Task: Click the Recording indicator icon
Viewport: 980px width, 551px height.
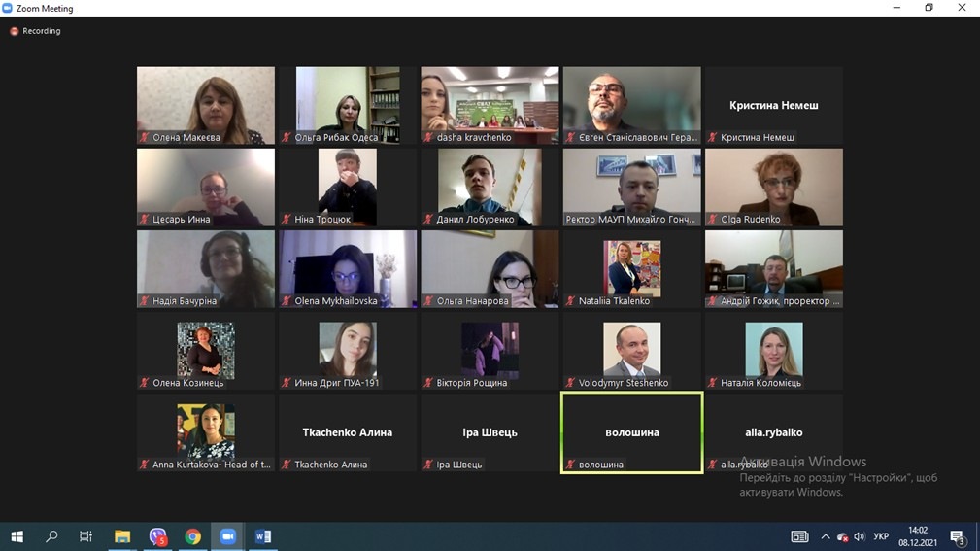Action: point(14,31)
